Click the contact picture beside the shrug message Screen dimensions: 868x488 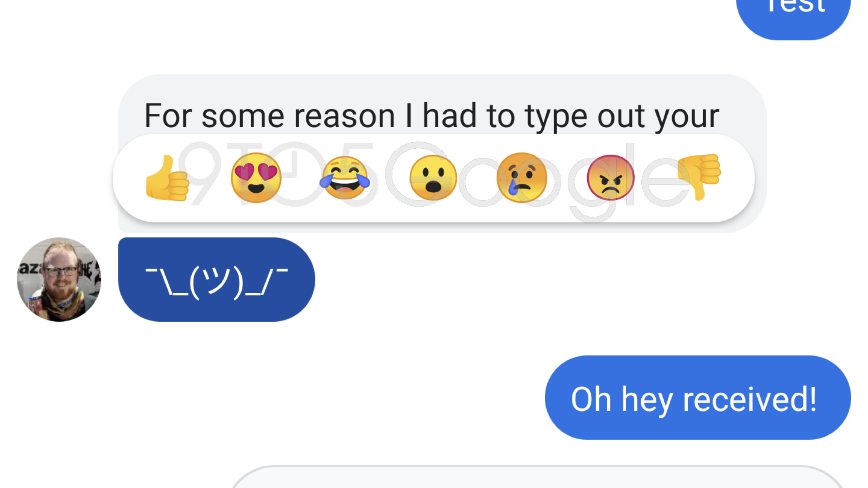point(59,280)
